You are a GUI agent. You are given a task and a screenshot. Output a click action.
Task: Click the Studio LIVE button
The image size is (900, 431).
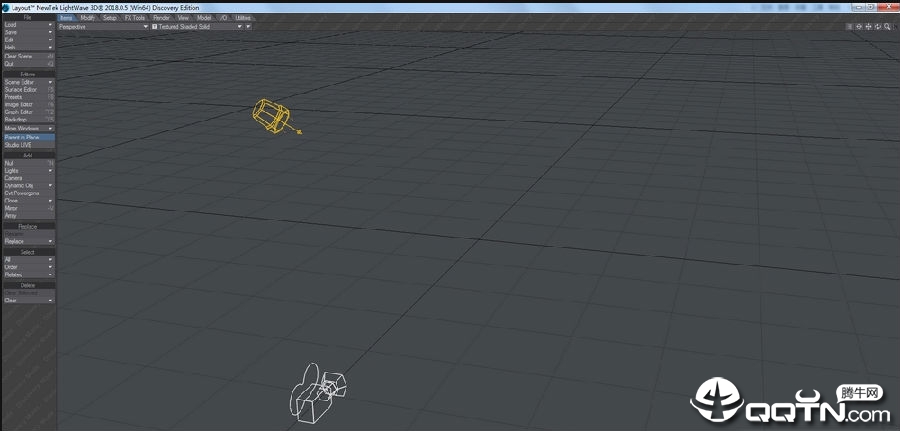[29, 145]
